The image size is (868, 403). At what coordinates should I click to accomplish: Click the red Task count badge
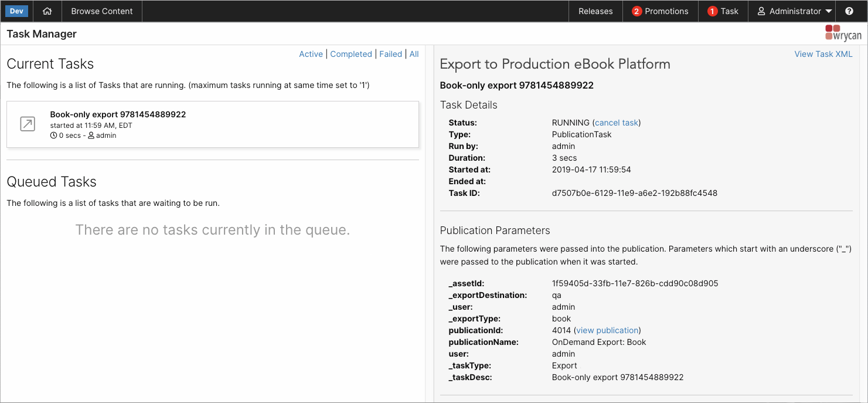(x=712, y=11)
